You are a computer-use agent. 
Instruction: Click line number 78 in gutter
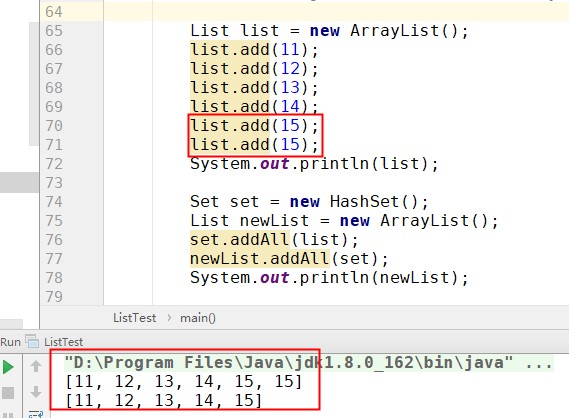(x=54, y=278)
